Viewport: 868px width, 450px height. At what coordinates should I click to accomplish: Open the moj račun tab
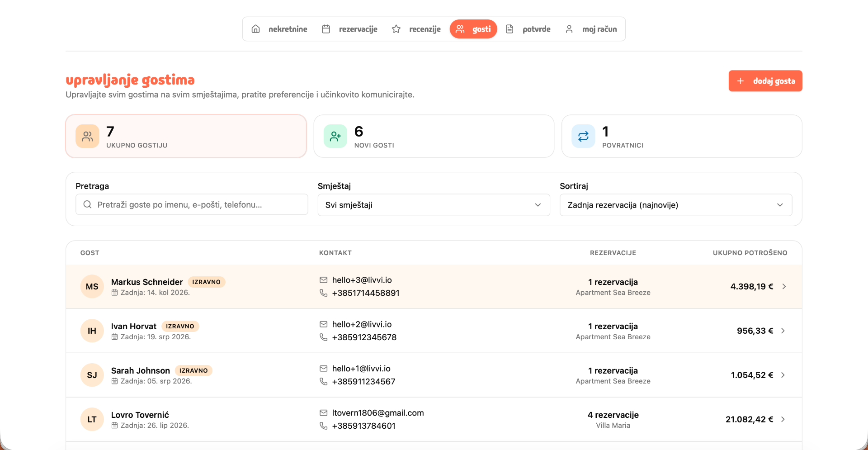[591, 29]
